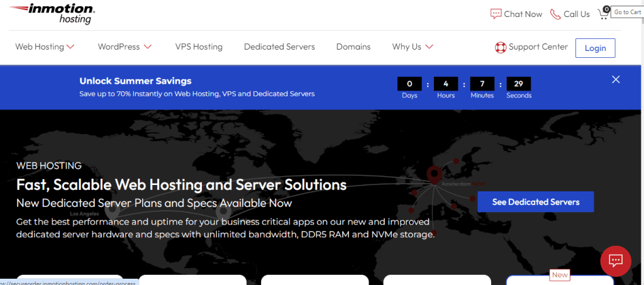Viewport: 644px width, 285px height.
Task: Open the Support Center link
Action: click(x=538, y=47)
